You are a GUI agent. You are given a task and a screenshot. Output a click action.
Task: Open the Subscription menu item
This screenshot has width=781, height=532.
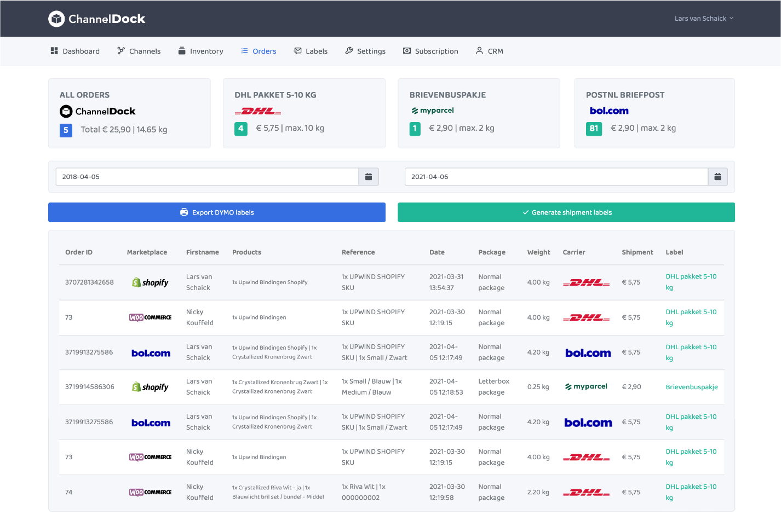click(430, 51)
